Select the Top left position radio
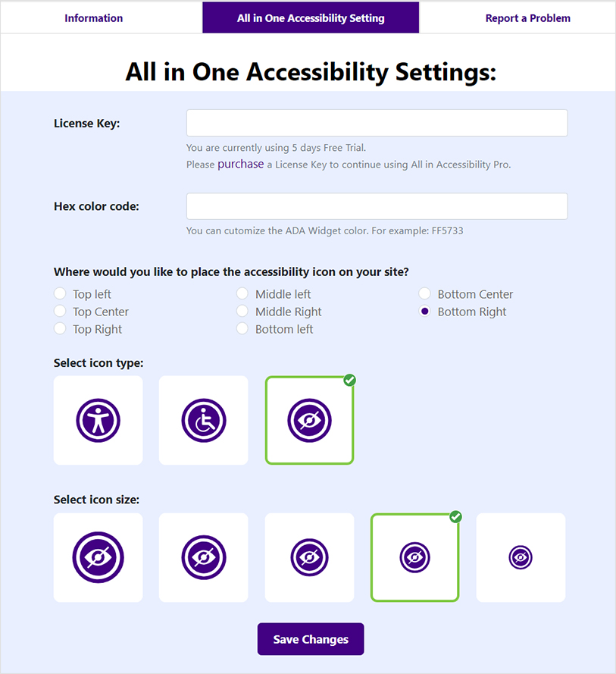616x674 pixels. pos(60,293)
